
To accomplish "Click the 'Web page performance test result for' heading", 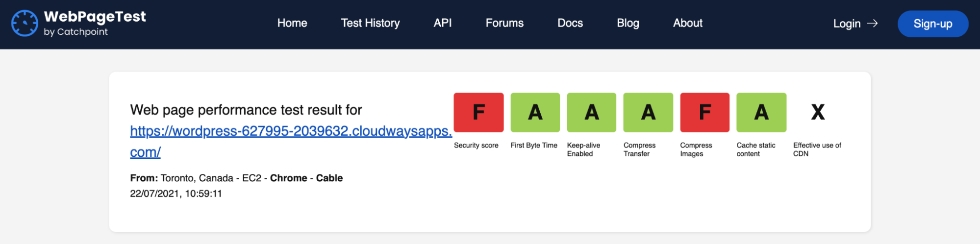I will coord(246,110).
